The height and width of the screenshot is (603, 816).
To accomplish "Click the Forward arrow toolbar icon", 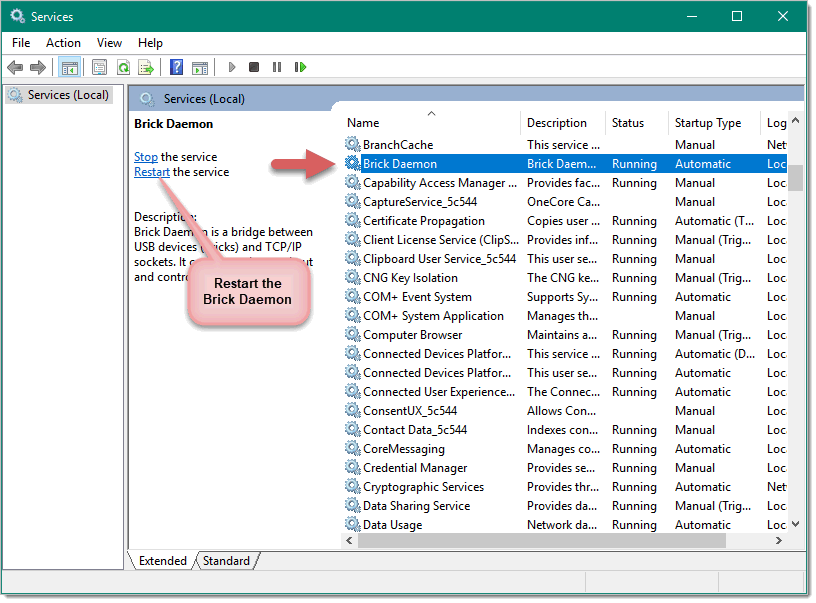I will (38, 67).
